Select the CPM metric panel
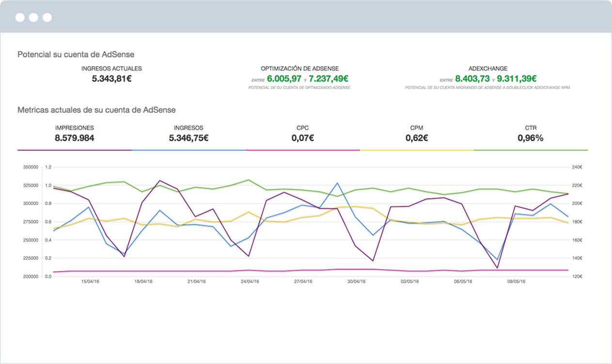 (x=417, y=133)
